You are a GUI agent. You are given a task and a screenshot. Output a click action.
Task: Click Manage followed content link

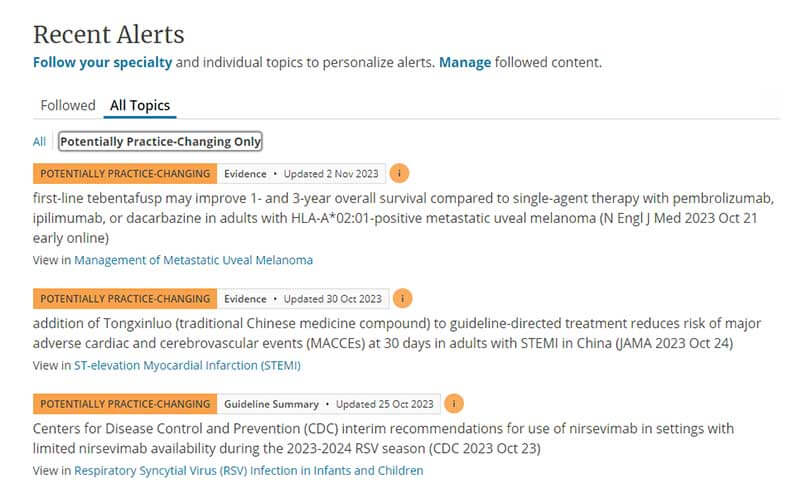tap(465, 62)
